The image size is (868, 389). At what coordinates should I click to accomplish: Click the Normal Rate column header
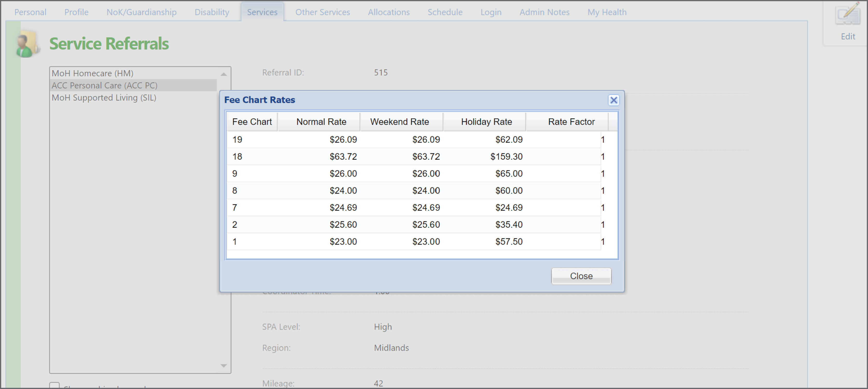[x=321, y=122]
